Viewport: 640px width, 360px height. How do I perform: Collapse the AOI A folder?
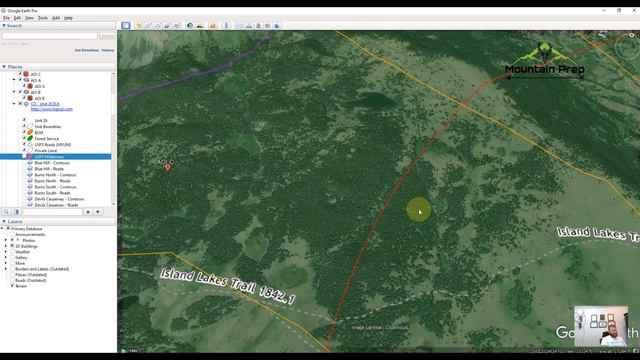click(14, 80)
